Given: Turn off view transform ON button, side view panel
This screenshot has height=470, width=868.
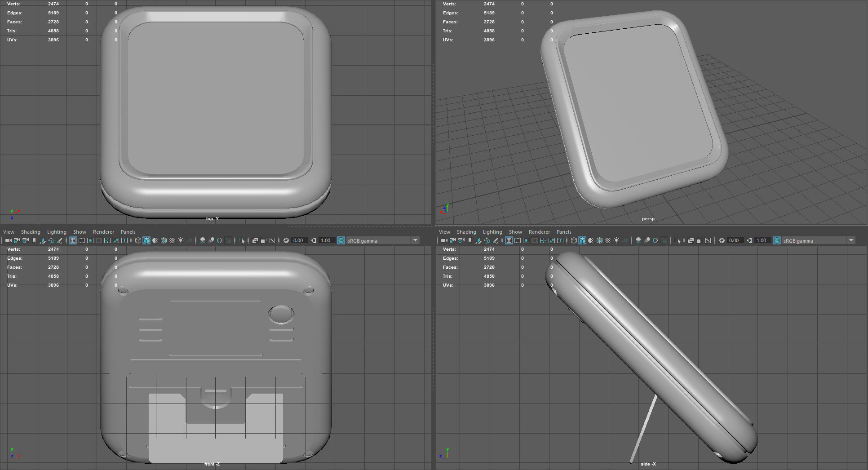Looking at the screenshot, I should click(x=777, y=240).
